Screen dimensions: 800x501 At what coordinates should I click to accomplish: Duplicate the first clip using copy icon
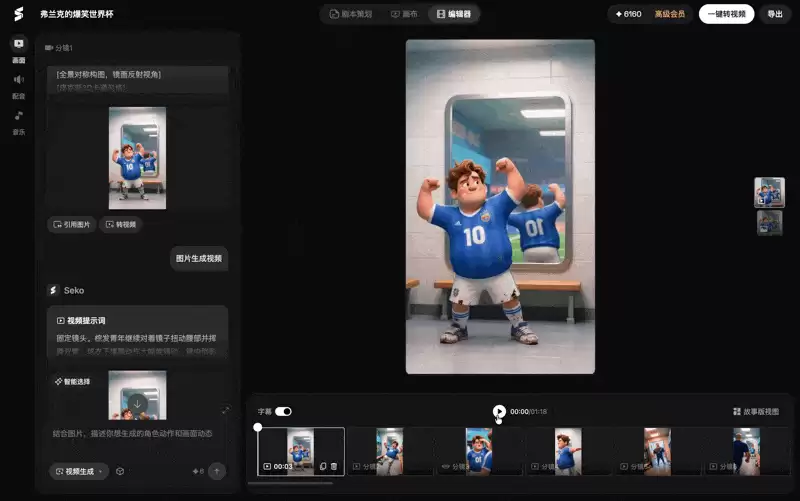pos(323,466)
